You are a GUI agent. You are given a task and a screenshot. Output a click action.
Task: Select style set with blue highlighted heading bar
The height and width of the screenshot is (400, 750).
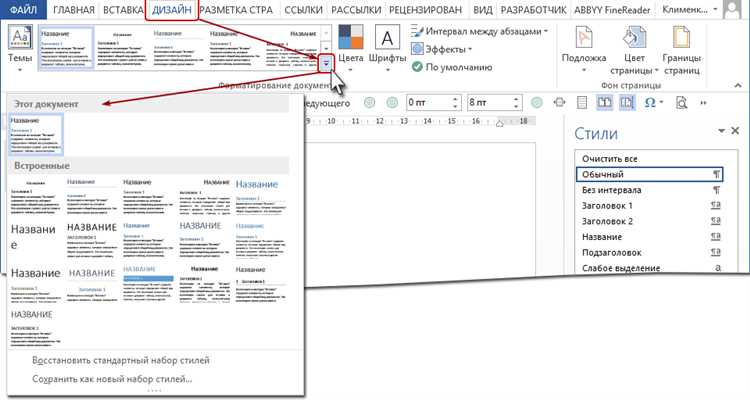tap(148, 283)
